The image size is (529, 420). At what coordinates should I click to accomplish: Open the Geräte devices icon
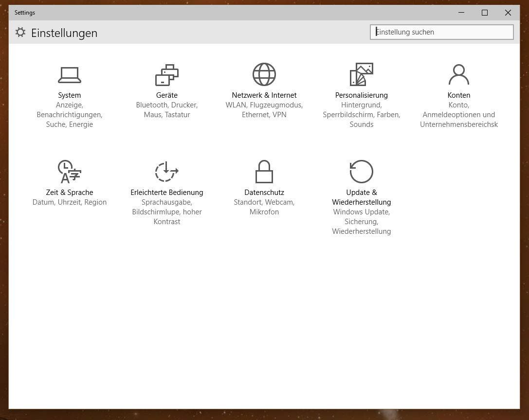tap(166, 75)
